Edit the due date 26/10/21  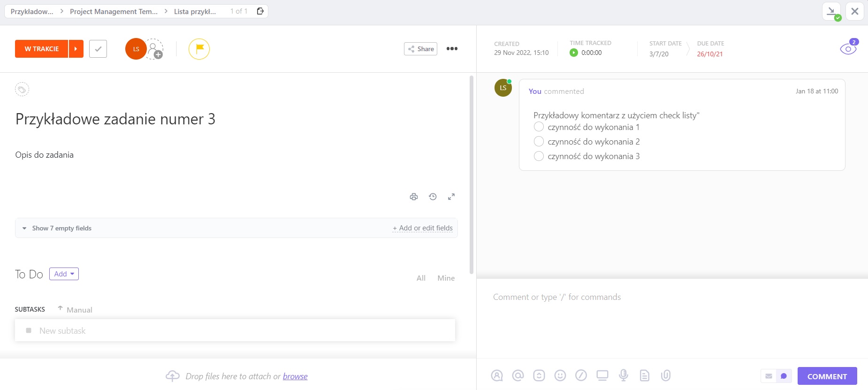pyautogui.click(x=709, y=54)
